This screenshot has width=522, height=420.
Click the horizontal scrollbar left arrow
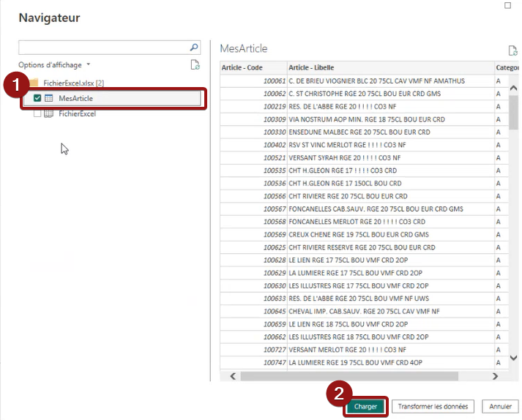tap(233, 376)
